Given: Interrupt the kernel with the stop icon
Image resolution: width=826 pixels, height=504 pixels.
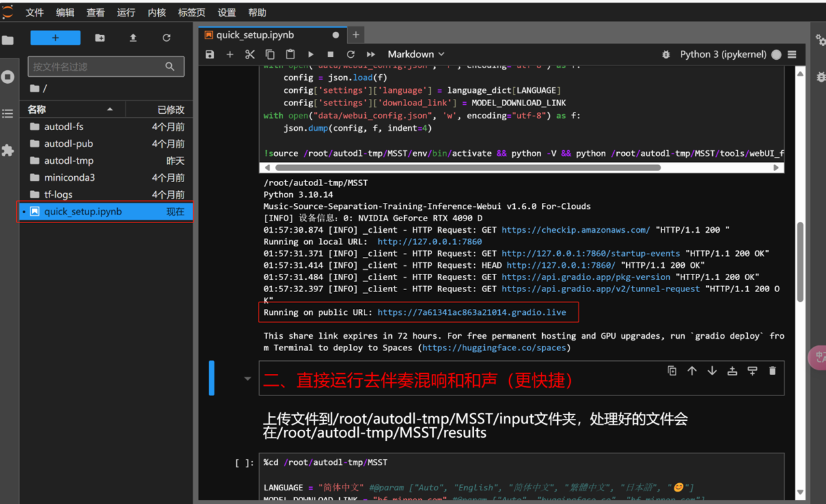Looking at the screenshot, I should pyautogui.click(x=331, y=55).
